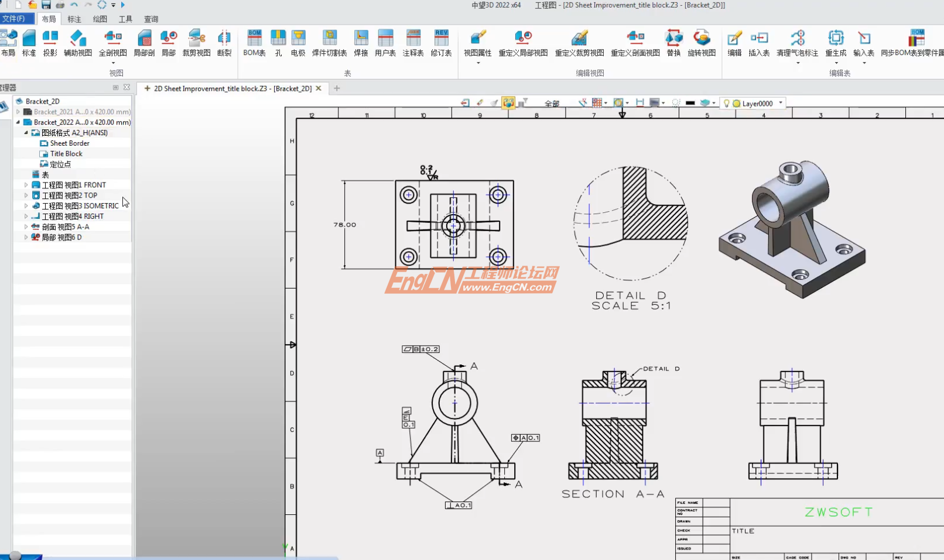Expand the 工程图 视图1 FRONT tree node

[x=26, y=184]
